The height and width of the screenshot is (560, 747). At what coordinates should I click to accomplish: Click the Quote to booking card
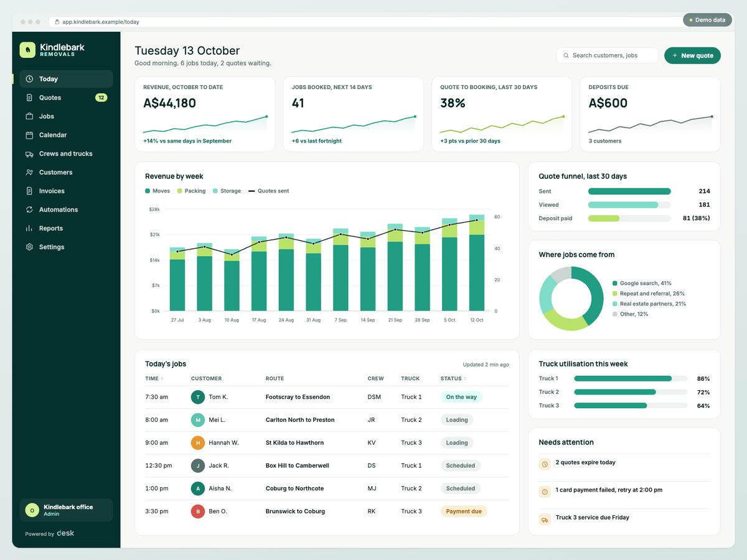[502, 114]
